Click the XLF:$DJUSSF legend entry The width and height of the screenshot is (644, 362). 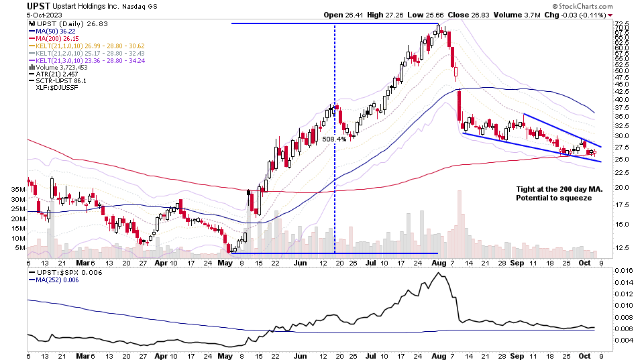tap(56, 87)
